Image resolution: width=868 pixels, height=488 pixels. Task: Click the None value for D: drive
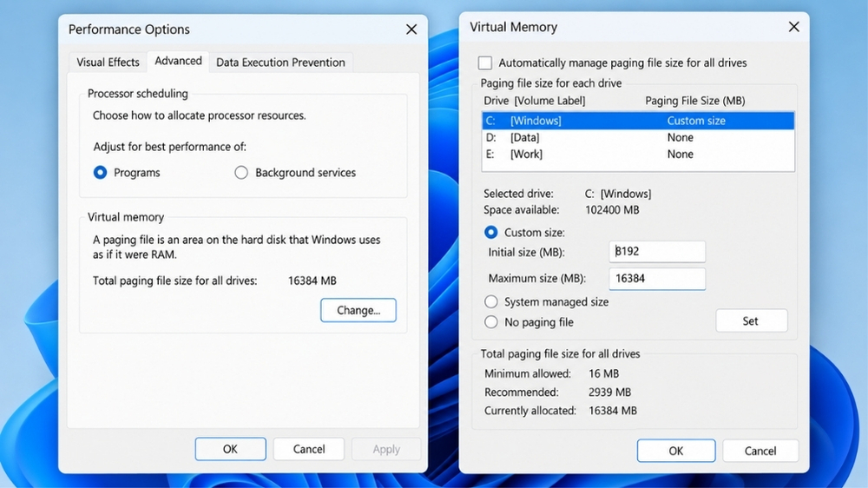680,137
